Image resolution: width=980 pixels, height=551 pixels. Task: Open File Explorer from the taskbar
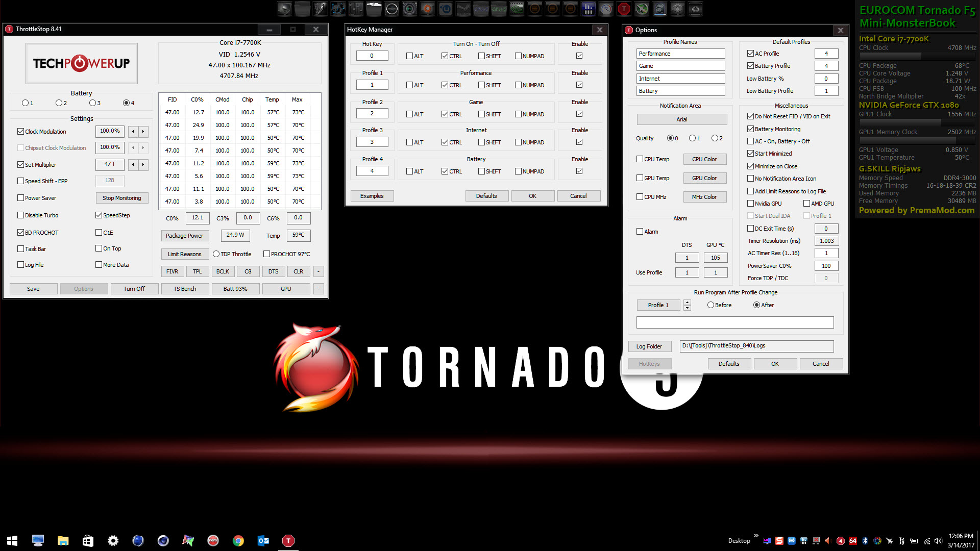pyautogui.click(x=63, y=541)
